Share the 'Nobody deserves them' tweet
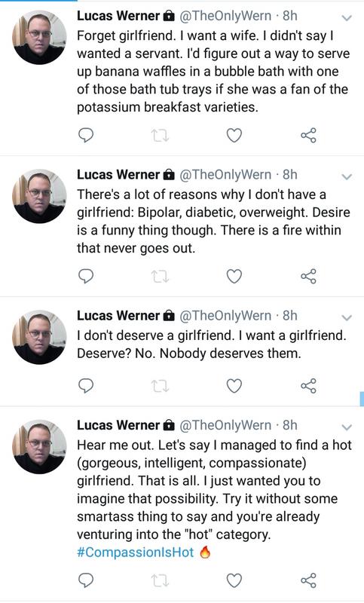 [308, 386]
